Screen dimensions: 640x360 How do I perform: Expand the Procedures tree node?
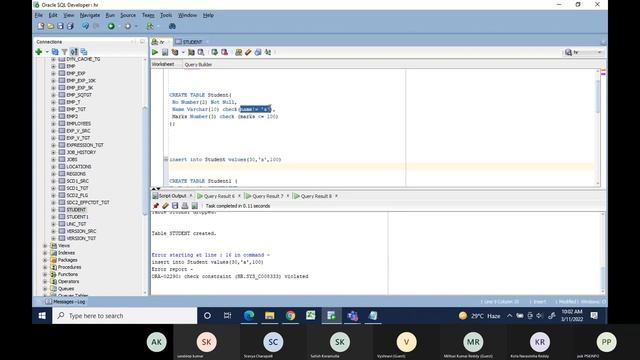coord(45,267)
